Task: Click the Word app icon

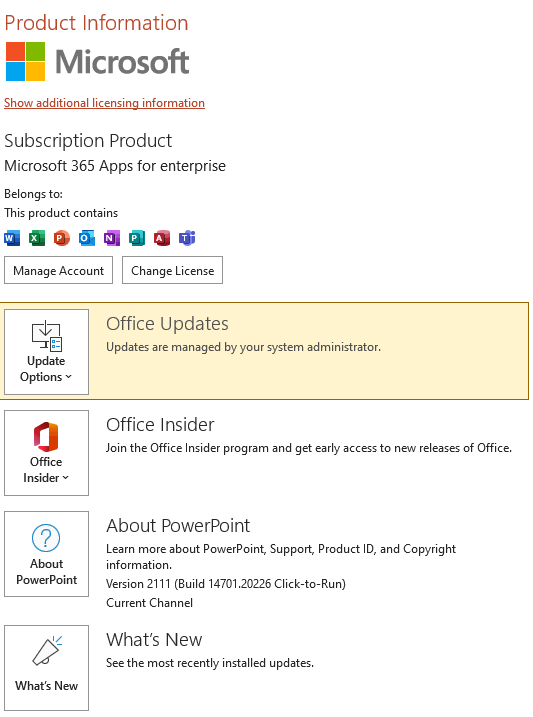Action: pyautogui.click(x=12, y=238)
